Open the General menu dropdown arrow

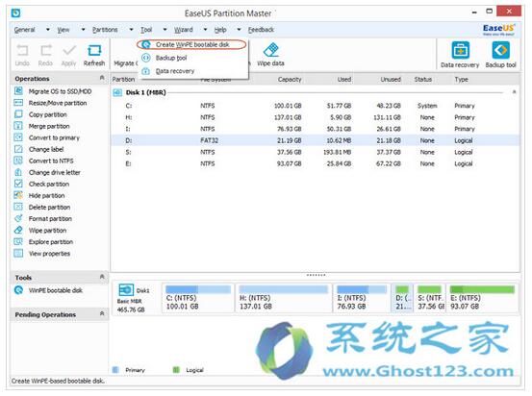tap(48, 30)
